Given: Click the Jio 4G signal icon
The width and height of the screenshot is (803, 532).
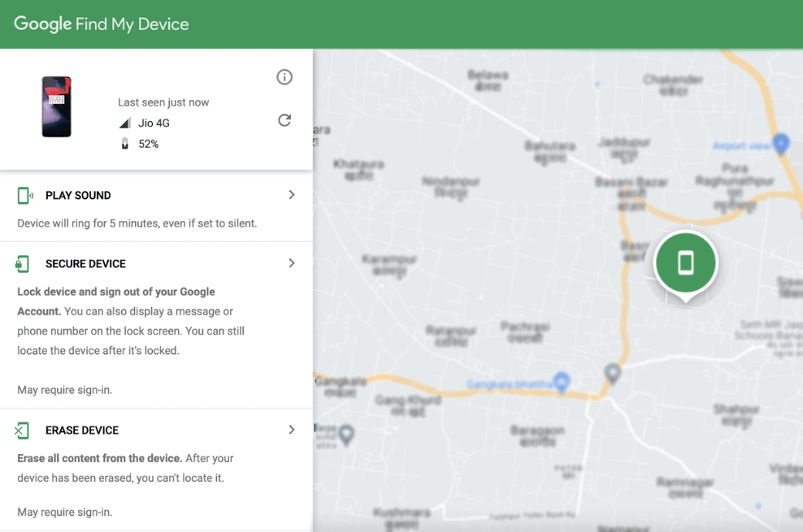Looking at the screenshot, I should pos(125,123).
